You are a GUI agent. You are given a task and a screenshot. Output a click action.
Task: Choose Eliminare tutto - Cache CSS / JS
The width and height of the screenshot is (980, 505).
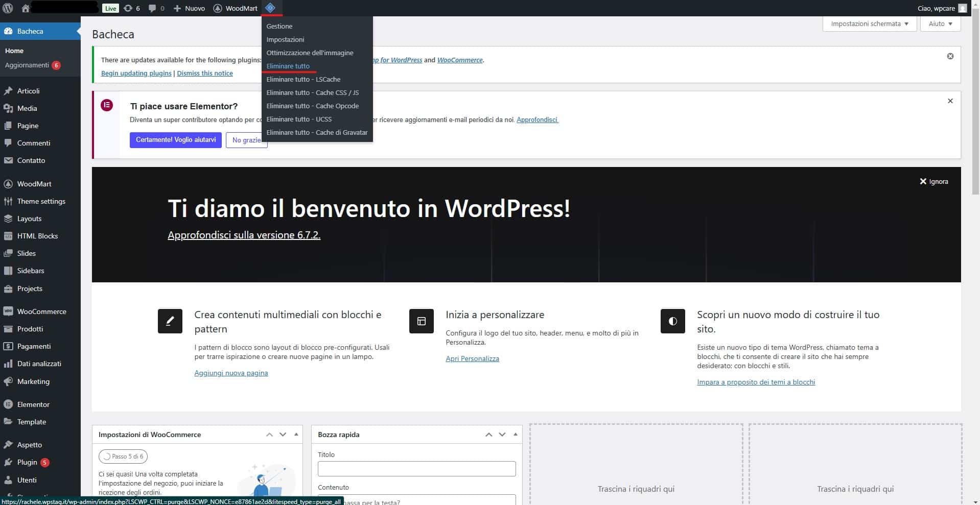tap(312, 92)
